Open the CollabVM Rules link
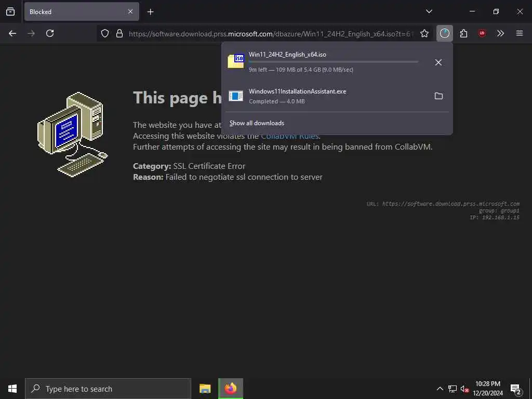The image size is (532, 399). pos(290,136)
